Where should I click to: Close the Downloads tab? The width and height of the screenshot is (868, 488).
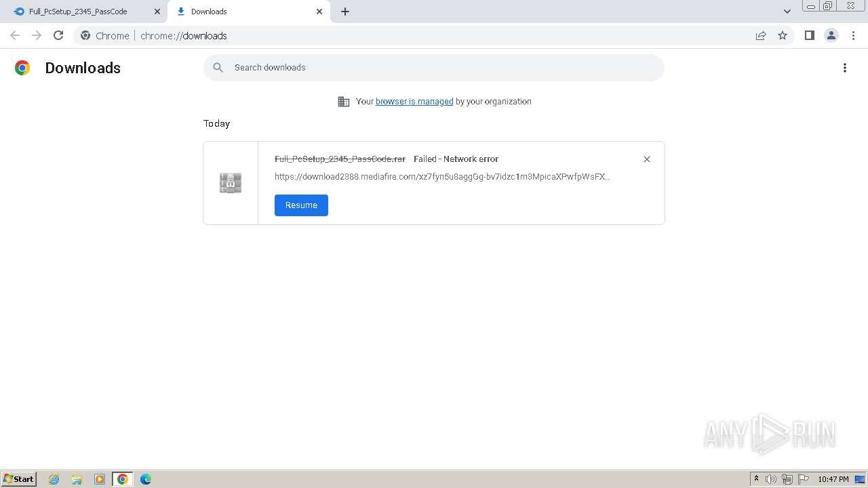pos(319,12)
